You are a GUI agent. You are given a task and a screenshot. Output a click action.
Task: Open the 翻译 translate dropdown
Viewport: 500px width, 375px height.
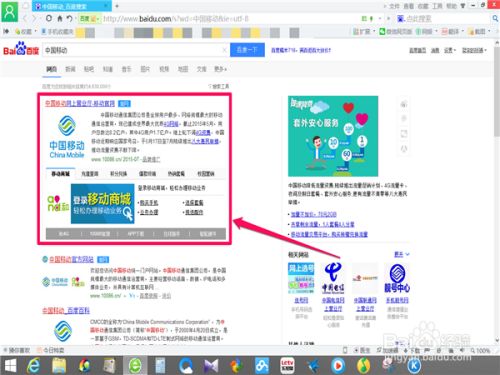click(x=452, y=32)
